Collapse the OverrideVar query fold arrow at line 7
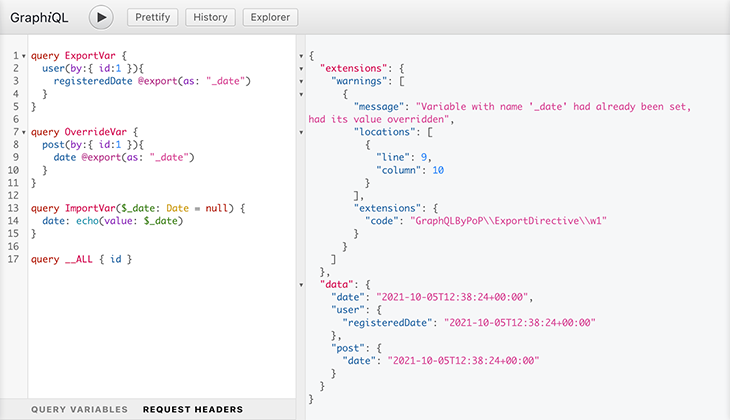 pyautogui.click(x=24, y=133)
